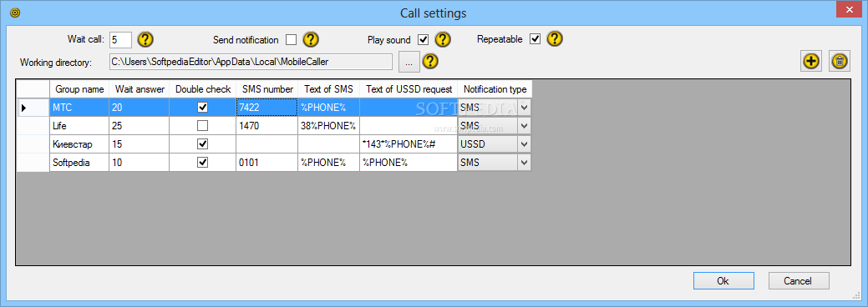868x307 pixels.
Task: Delete selected group with trash icon
Action: pyautogui.click(x=840, y=62)
